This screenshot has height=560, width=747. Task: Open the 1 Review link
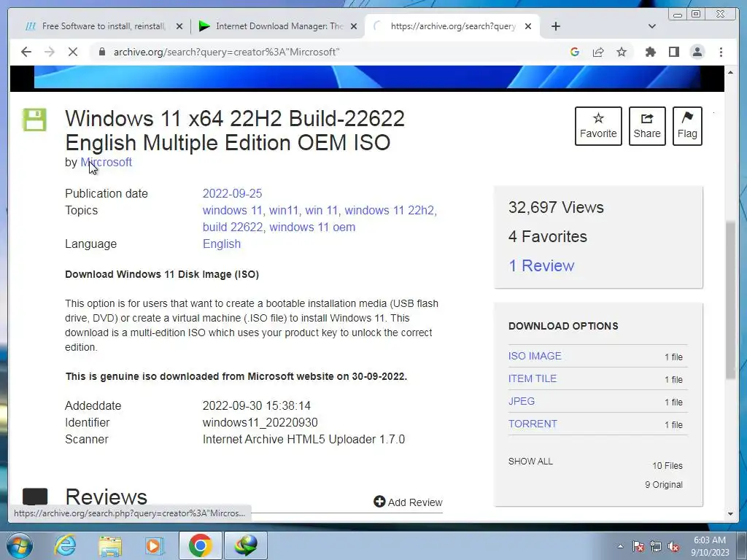click(x=541, y=265)
